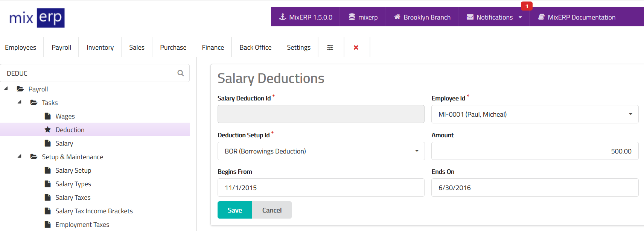
Task: Click the Amount input field
Action: click(x=534, y=151)
